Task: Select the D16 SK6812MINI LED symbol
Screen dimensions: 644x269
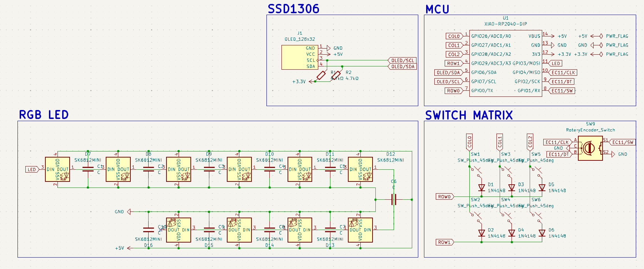Action: click(179, 230)
